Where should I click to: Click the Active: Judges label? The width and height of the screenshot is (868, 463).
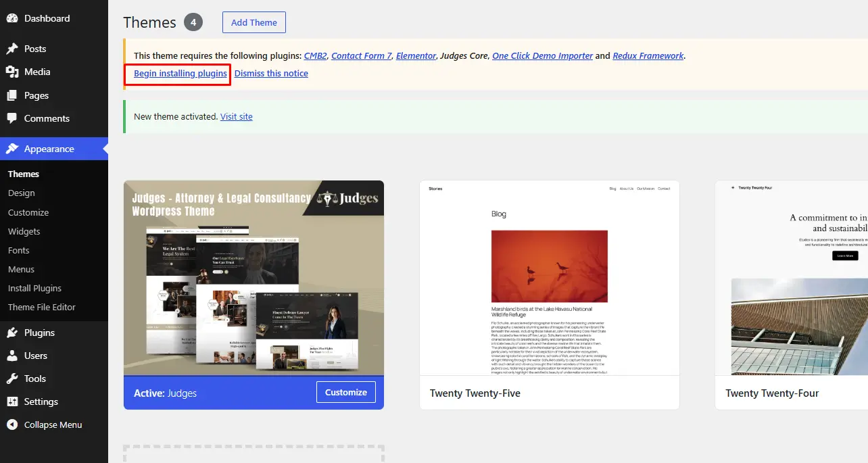coord(166,393)
